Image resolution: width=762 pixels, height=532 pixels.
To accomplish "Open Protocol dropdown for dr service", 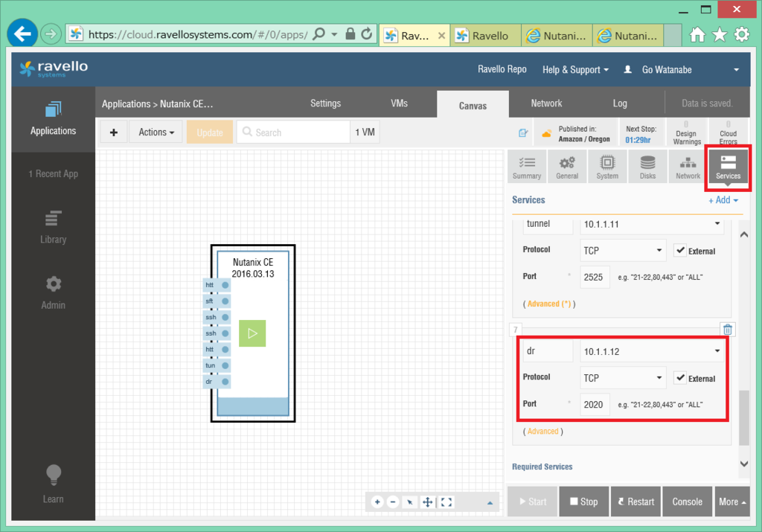I will pos(623,378).
